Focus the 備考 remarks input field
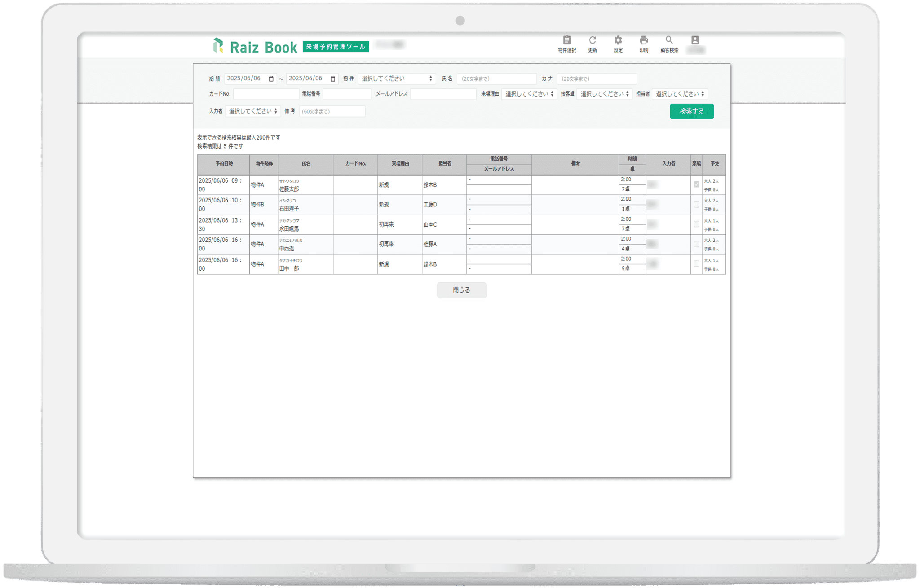920x588 pixels. pos(332,111)
